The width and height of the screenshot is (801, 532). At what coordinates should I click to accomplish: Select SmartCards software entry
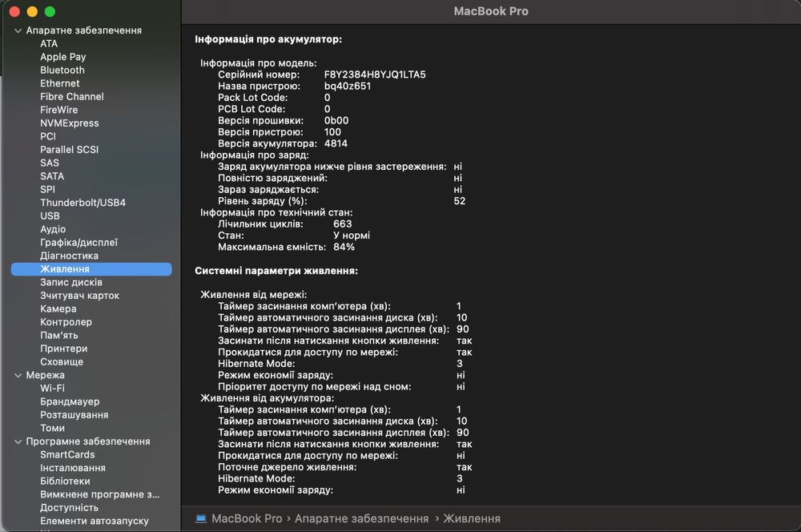point(67,456)
